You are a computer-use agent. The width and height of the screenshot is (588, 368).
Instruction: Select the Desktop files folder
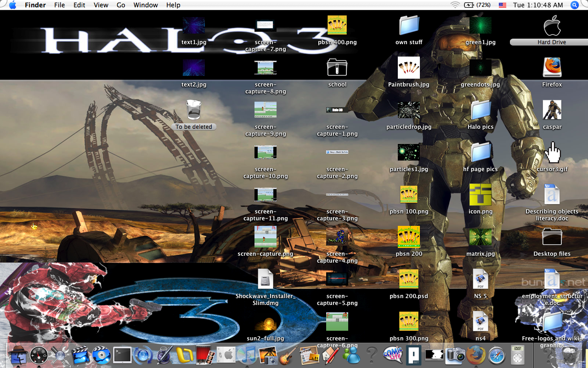pyautogui.click(x=552, y=237)
